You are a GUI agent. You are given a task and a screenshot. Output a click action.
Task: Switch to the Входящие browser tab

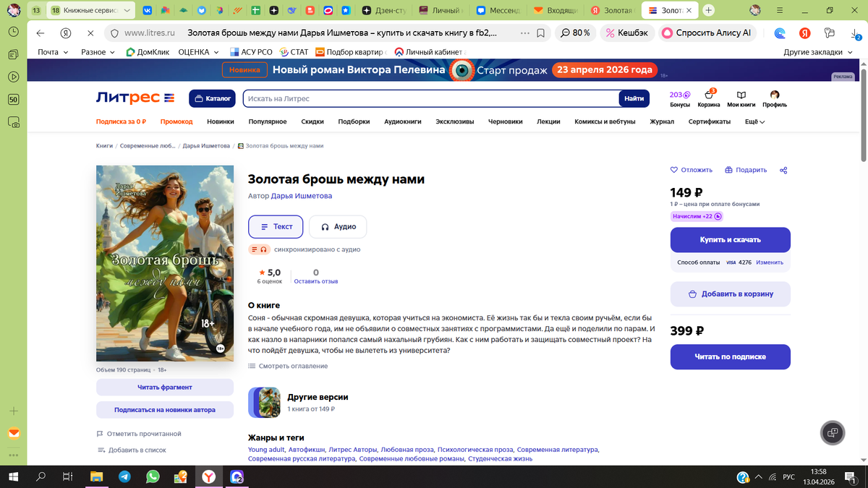(556, 10)
